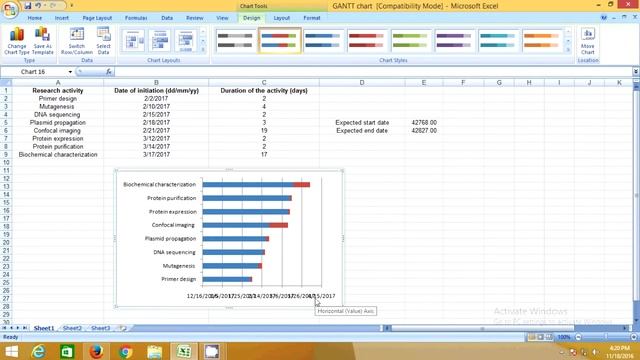Select the Sheet3 tab
The image size is (640, 360).
pos(100,328)
